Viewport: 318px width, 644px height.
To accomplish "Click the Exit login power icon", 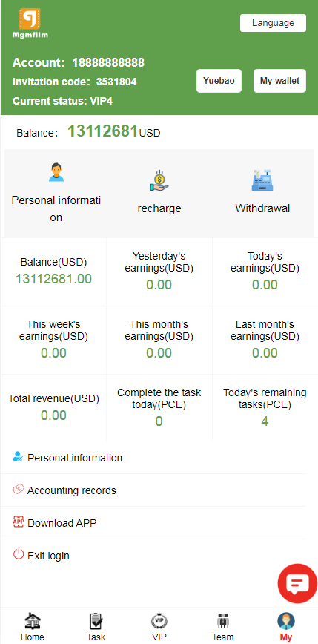I will pos(19,554).
